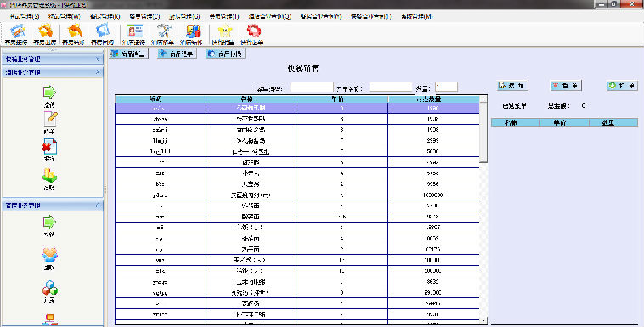Click the wrench and hammer toolbar icon
The height and width of the screenshot is (327, 644).
coord(163,31)
